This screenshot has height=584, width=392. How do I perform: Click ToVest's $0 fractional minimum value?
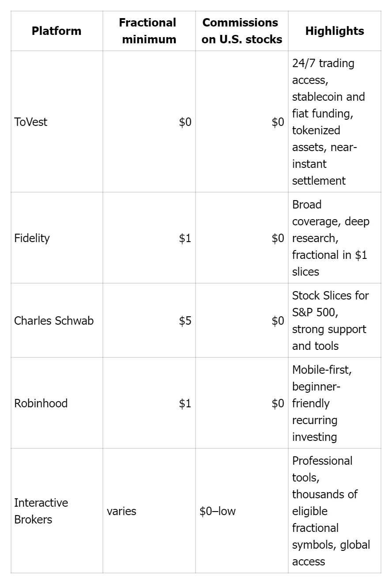(x=185, y=122)
